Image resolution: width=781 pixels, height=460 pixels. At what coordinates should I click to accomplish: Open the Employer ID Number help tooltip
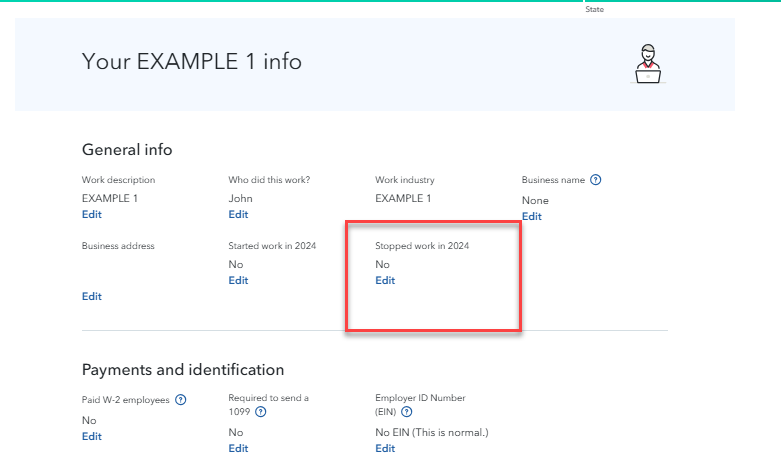[x=407, y=411]
